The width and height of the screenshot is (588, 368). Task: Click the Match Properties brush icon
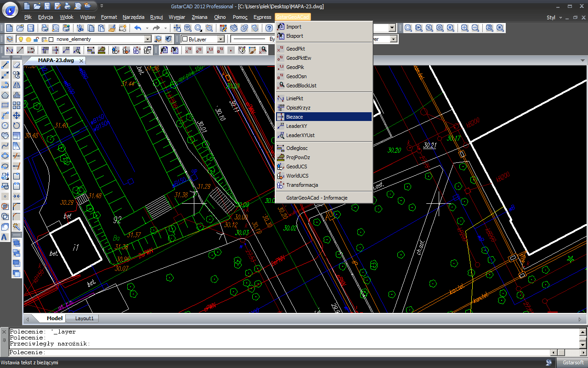point(112,28)
